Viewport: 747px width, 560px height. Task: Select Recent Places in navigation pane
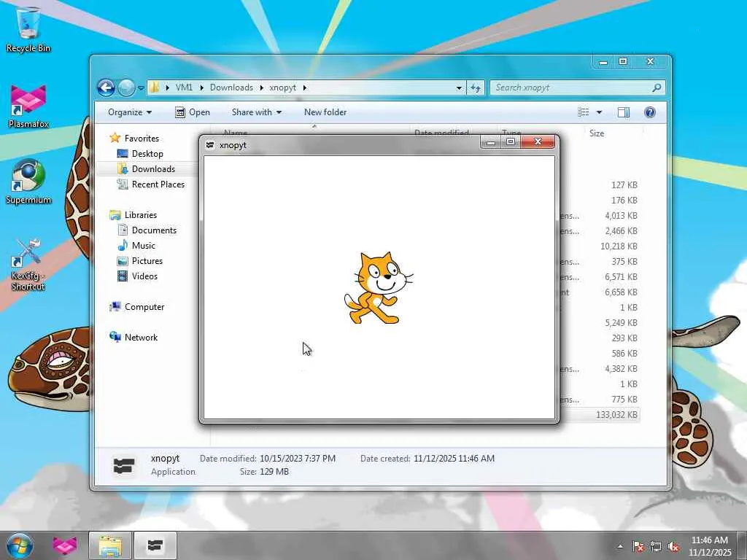pos(158,184)
